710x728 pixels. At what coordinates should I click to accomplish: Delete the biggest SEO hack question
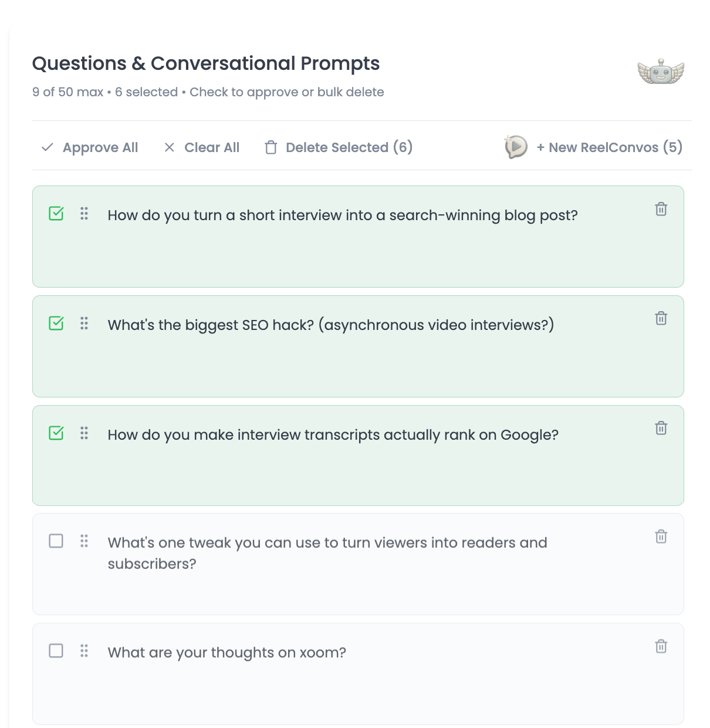(661, 318)
